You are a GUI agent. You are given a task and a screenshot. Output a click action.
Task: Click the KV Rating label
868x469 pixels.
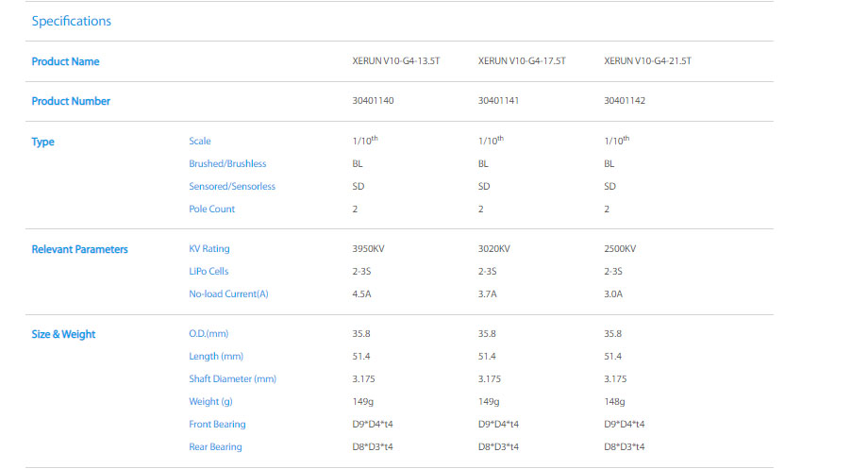coord(209,249)
